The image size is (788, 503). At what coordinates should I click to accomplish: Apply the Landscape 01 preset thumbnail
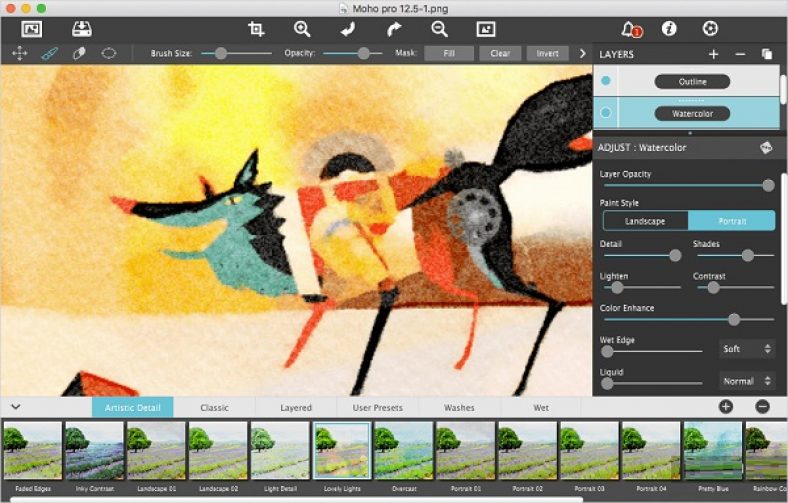click(x=156, y=450)
